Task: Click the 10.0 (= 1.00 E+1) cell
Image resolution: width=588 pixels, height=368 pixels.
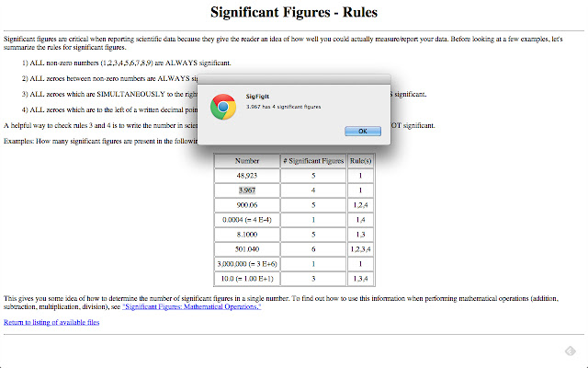Action: tap(247, 279)
